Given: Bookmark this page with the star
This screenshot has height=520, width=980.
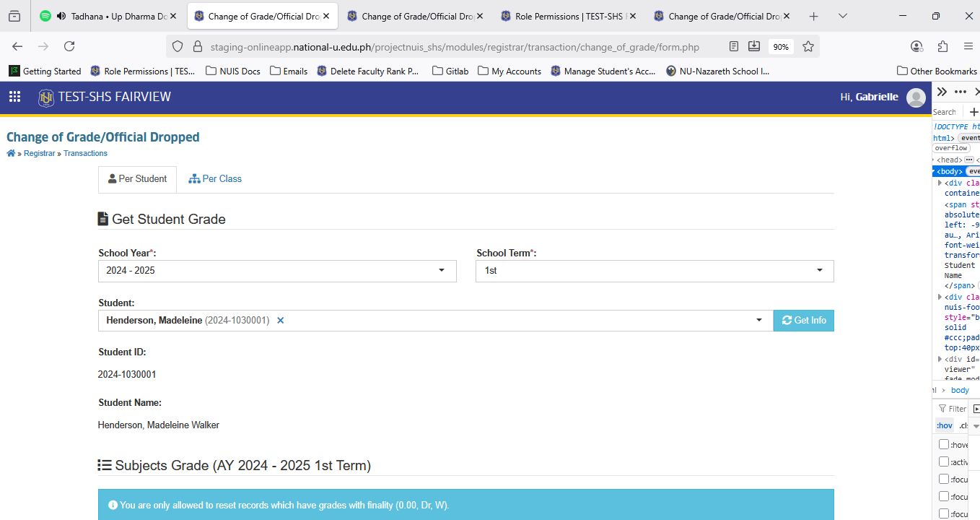Looking at the screenshot, I should (808, 46).
